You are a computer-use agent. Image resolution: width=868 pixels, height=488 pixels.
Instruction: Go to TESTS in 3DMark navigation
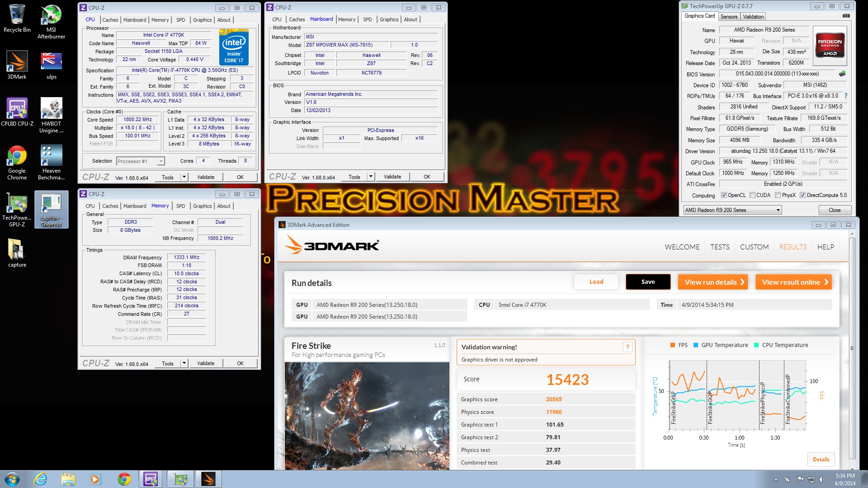click(720, 247)
